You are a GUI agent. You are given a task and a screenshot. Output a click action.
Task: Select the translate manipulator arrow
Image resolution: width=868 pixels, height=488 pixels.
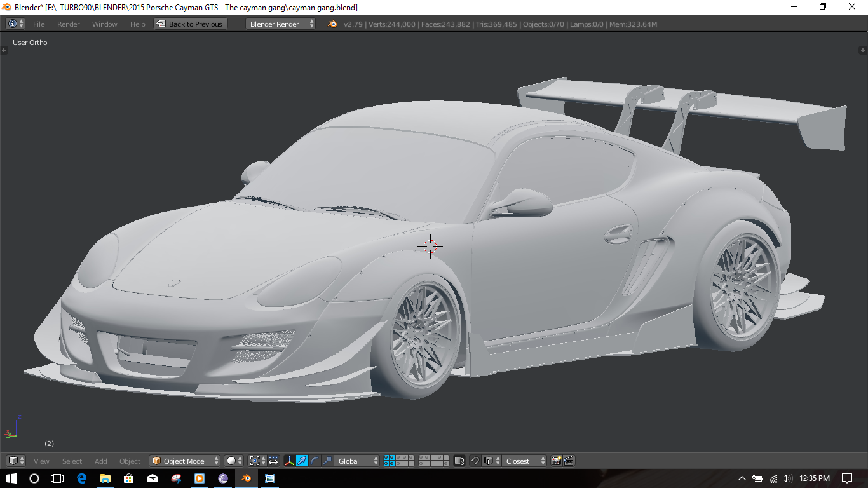302,461
